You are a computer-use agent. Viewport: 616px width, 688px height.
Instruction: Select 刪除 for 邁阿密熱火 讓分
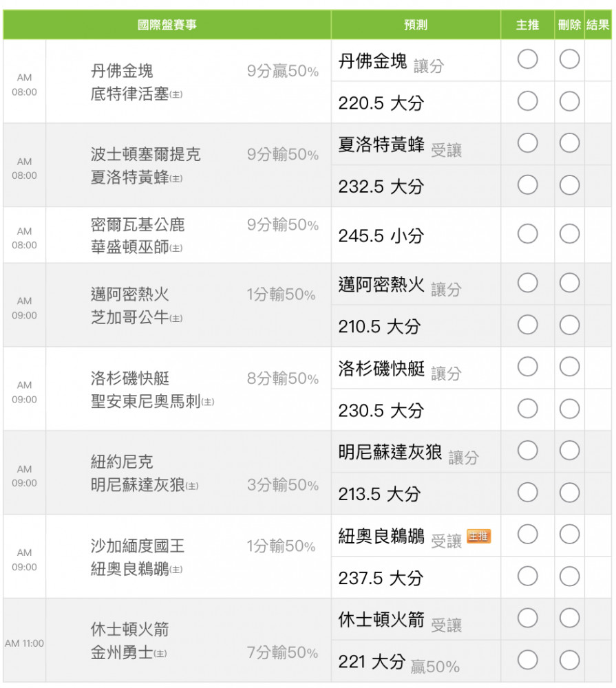pyautogui.click(x=569, y=283)
